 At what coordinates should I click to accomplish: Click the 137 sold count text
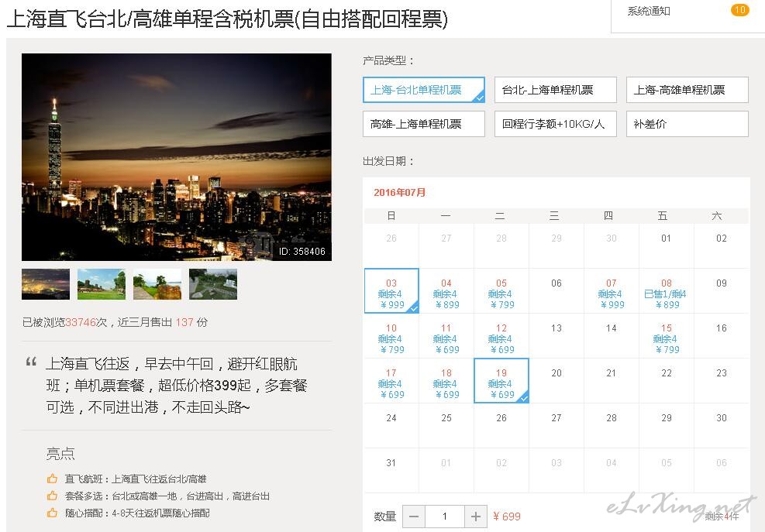[184, 322]
